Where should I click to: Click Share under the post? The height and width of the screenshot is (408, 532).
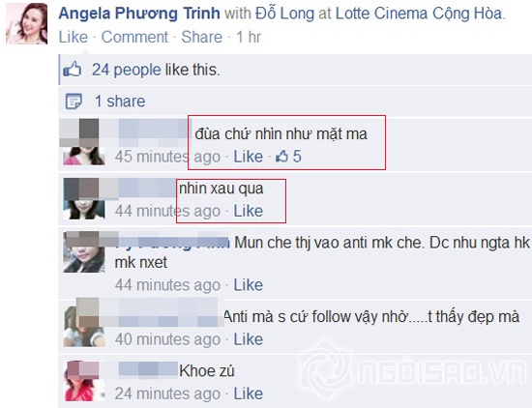pos(201,37)
